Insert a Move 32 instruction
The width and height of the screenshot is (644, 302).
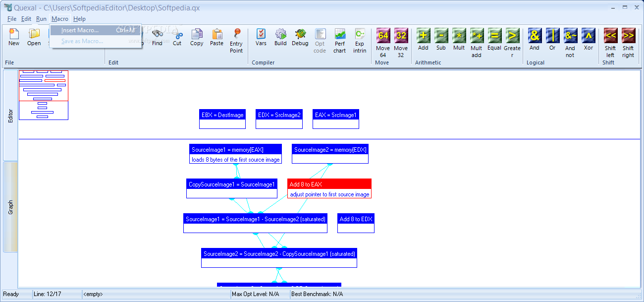coord(401,35)
